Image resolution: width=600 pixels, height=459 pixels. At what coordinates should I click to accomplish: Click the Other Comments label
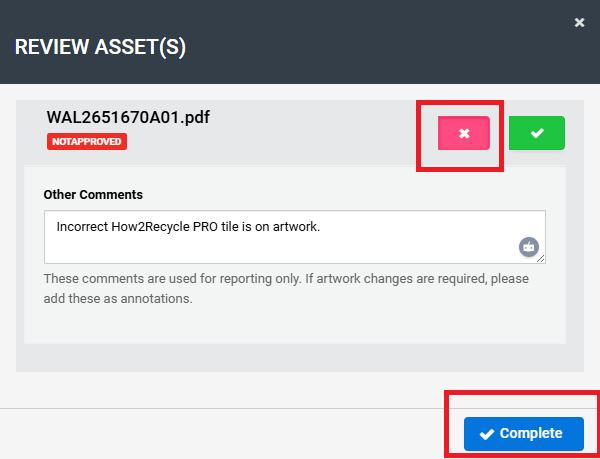[x=93, y=194]
